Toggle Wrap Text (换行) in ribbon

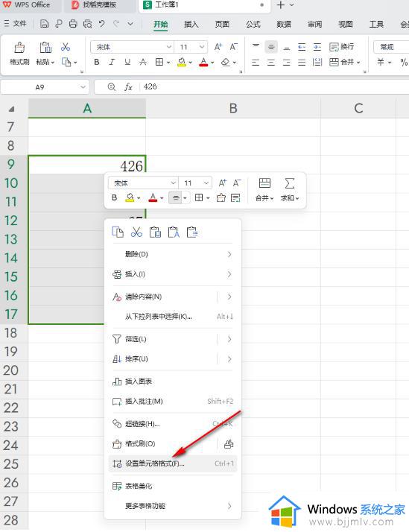pos(342,47)
